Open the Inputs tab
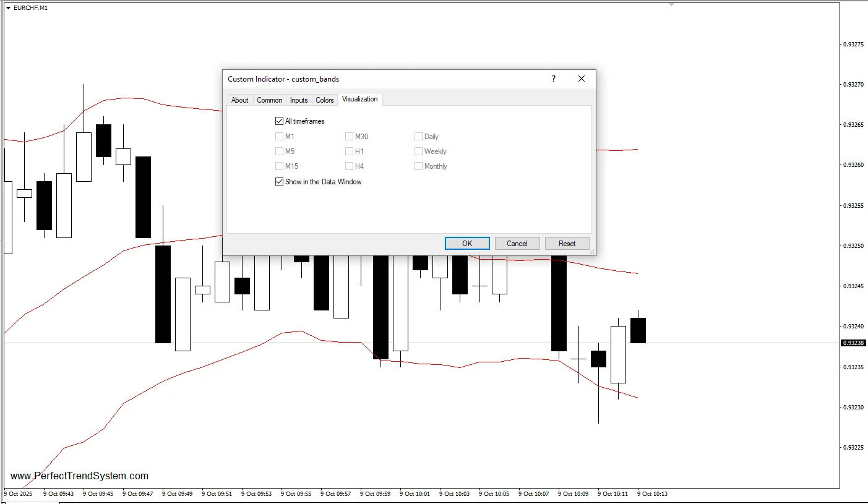This screenshot has height=504, width=868. (x=299, y=100)
